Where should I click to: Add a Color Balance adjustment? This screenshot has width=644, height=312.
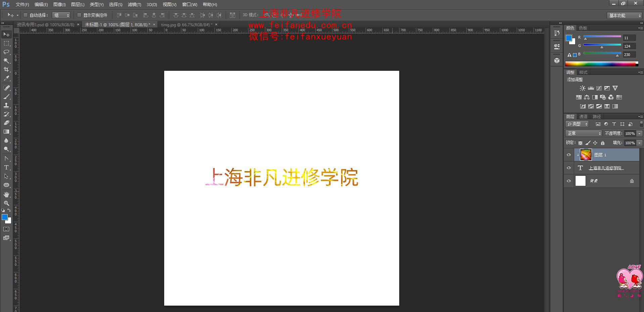587,97
